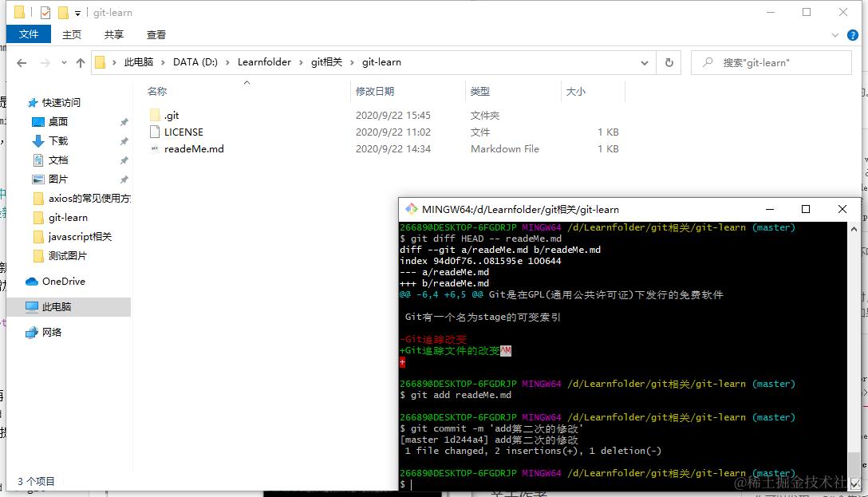Viewport: 868px width, 497px height.
Task: Click git-learn in the address breadcrumb
Action: pyautogui.click(x=381, y=62)
